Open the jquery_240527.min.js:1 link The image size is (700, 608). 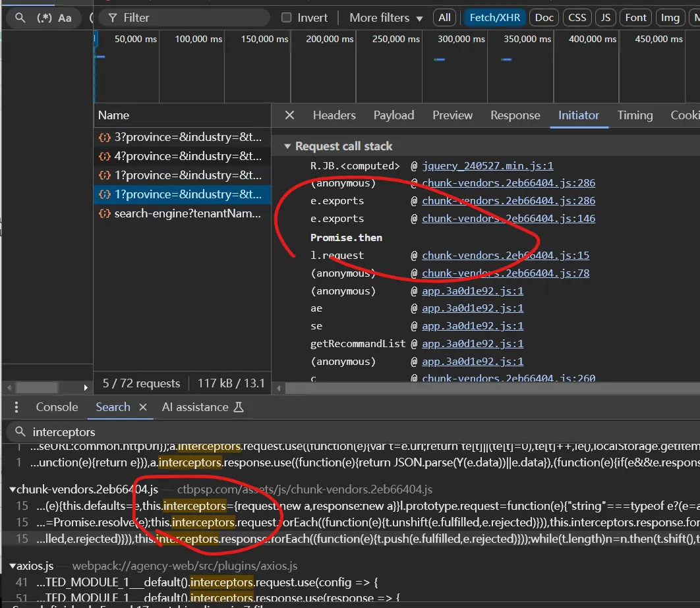click(488, 166)
